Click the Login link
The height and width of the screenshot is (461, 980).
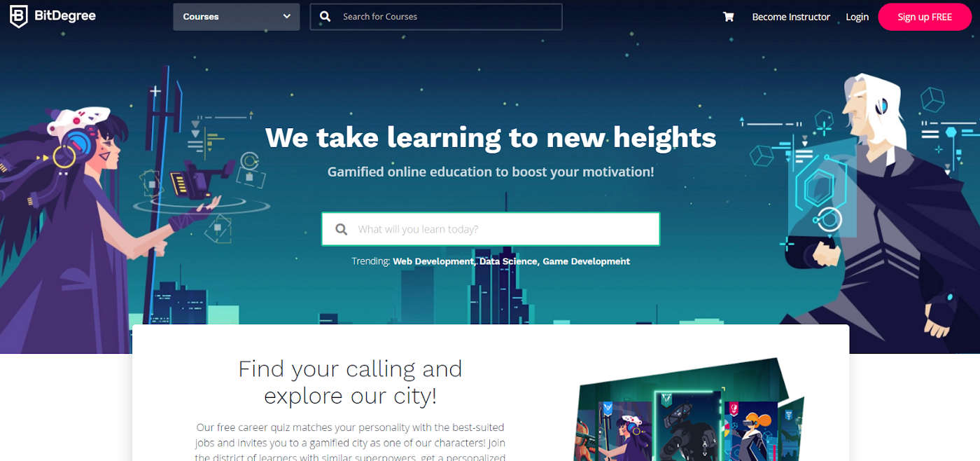point(857,17)
